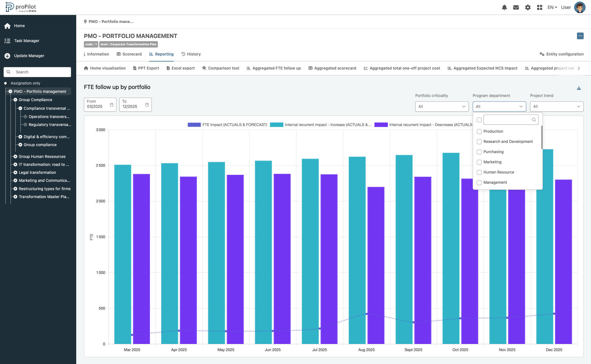Click the Aggregated scorecard table icon
Screen dimensions: 591x364
[310, 68]
